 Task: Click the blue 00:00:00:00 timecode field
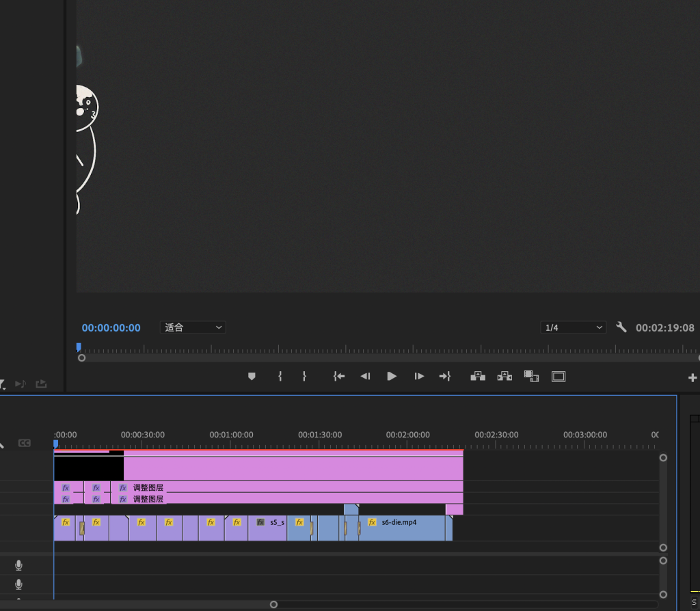tap(111, 328)
